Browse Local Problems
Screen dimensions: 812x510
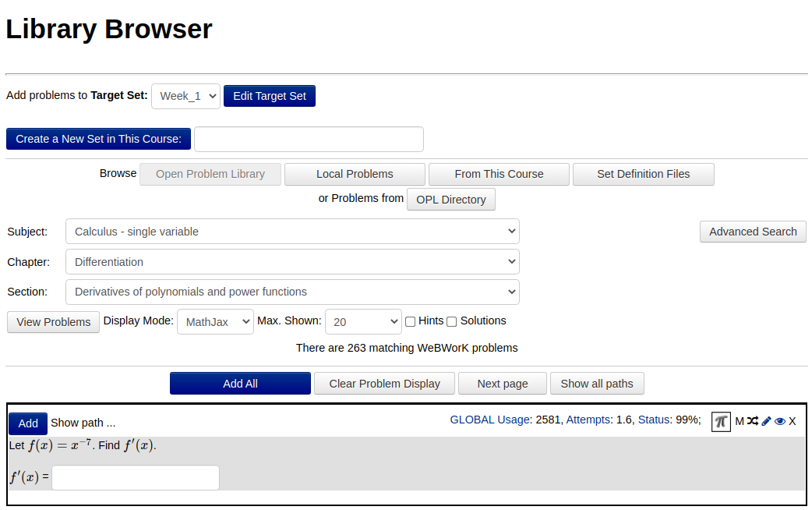point(355,174)
